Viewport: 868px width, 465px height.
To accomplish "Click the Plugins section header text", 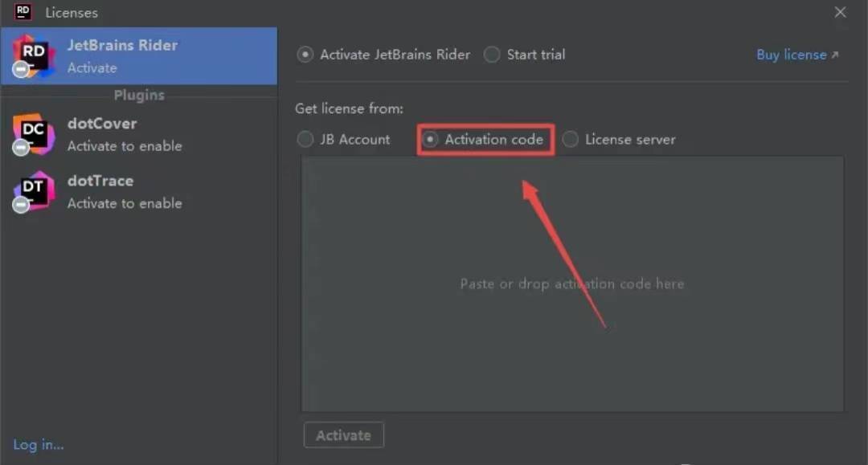I will [x=139, y=95].
